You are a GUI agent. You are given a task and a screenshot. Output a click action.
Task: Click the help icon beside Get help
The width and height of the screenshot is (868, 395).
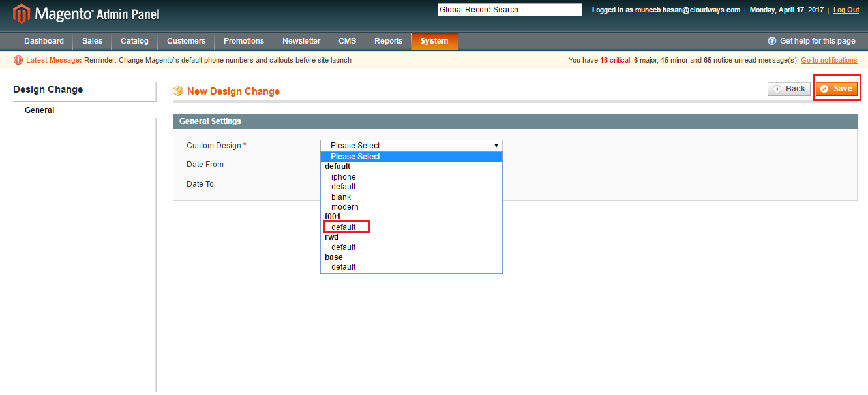(x=772, y=41)
